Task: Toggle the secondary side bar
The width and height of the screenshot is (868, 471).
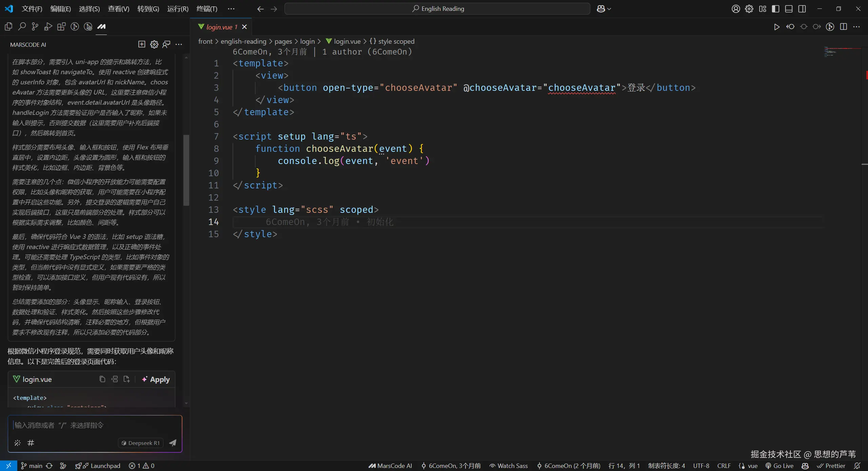Action: pos(802,9)
